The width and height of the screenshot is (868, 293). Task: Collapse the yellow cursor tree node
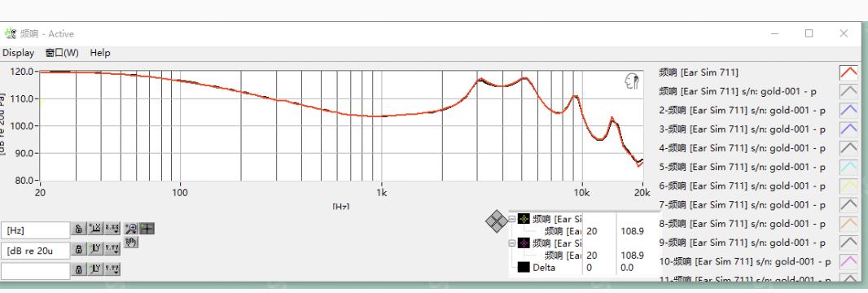[511, 220]
